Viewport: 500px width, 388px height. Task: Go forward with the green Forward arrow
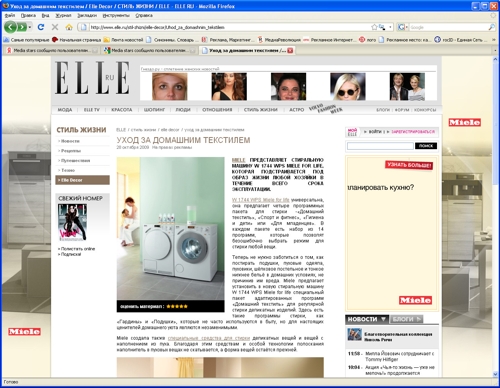22,27
